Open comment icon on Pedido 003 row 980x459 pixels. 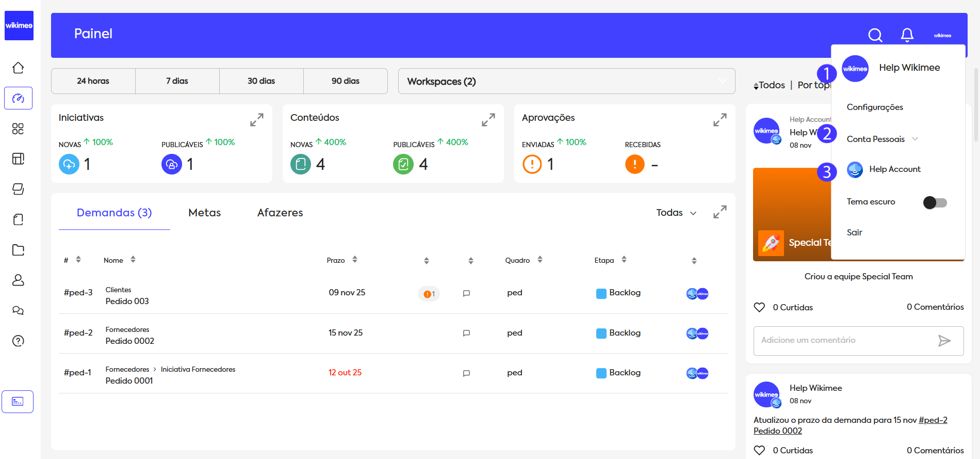coord(466,293)
